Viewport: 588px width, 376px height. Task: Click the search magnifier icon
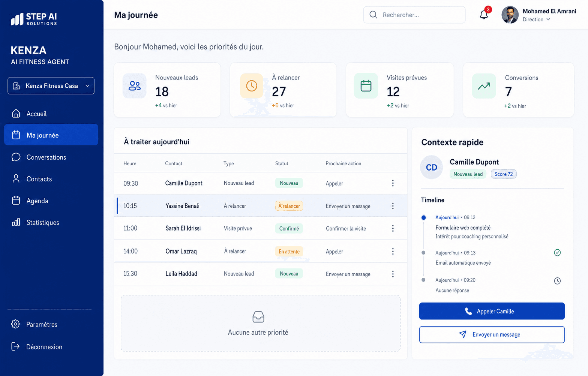point(373,15)
